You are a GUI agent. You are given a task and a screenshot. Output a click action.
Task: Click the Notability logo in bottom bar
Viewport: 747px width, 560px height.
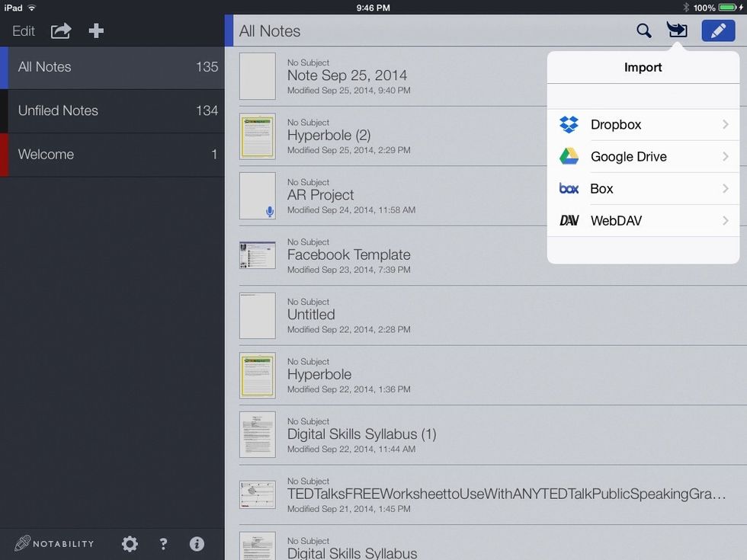point(55,543)
